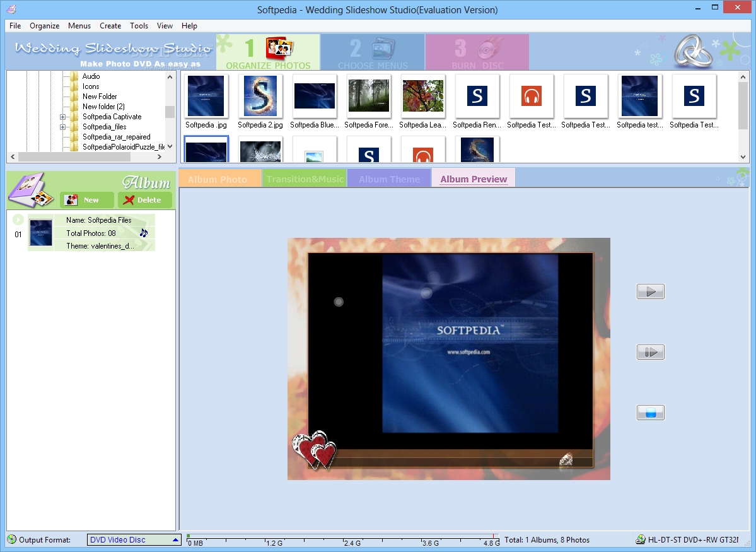Click the album play arrow icon
Screen dimensions: 756x552
coord(18,220)
